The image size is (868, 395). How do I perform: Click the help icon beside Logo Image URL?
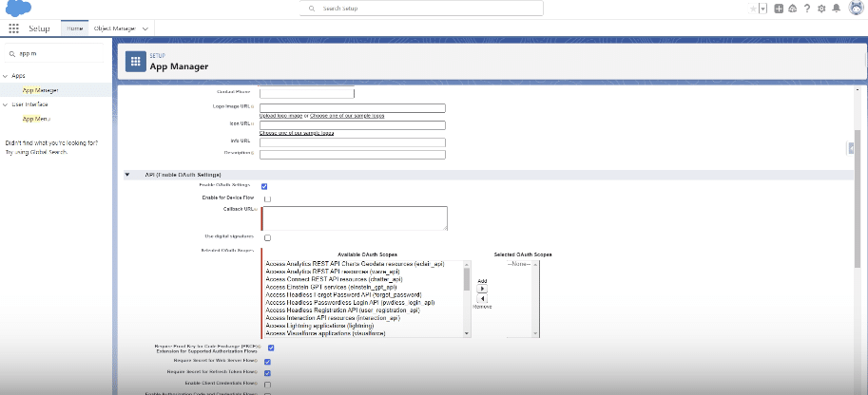coord(253,106)
